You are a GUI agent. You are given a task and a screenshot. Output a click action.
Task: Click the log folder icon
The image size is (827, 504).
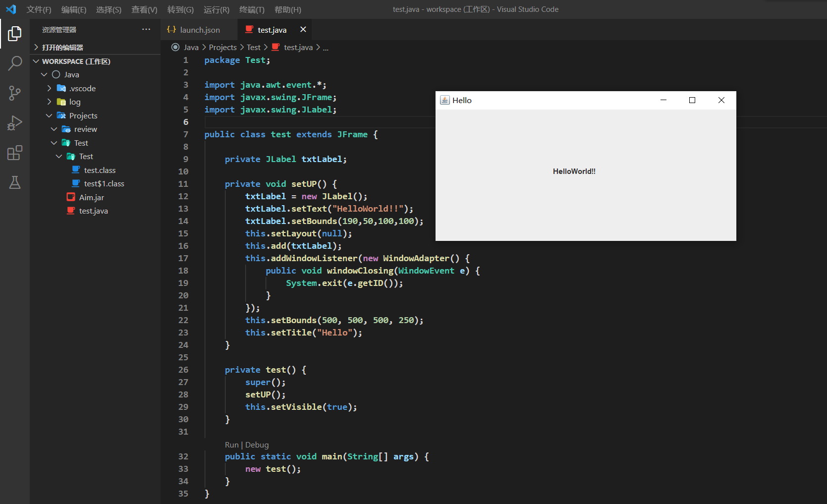click(61, 102)
